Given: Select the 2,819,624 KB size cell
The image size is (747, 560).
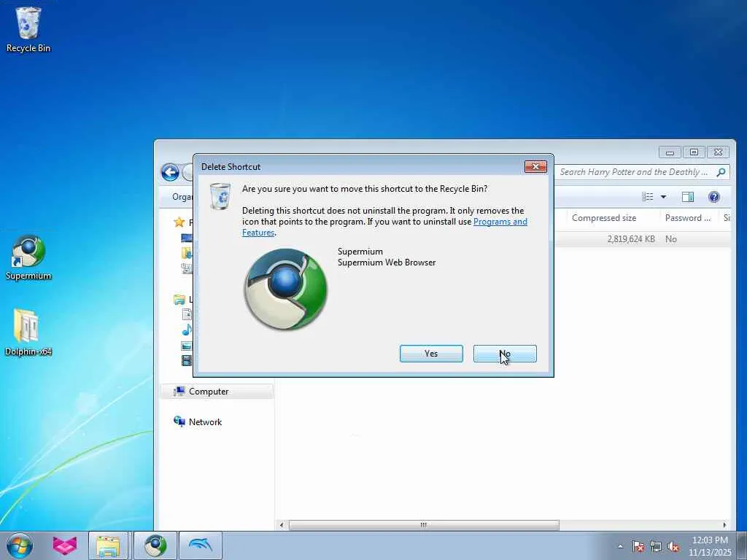Looking at the screenshot, I should pos(631,239).
